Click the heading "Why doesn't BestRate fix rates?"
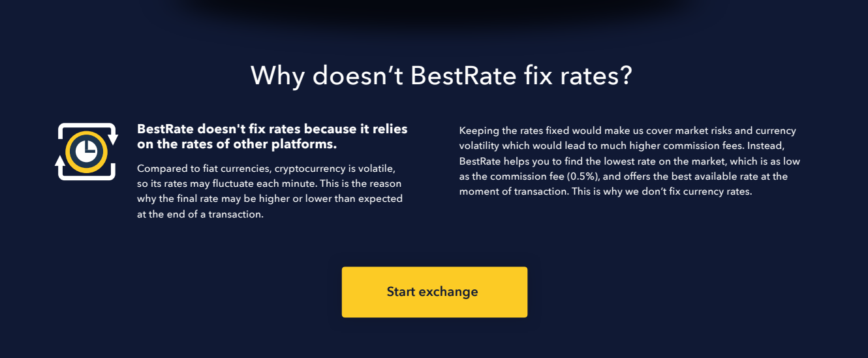The width and height of the screenshot is (868, 358). click(x=442, y=76)
